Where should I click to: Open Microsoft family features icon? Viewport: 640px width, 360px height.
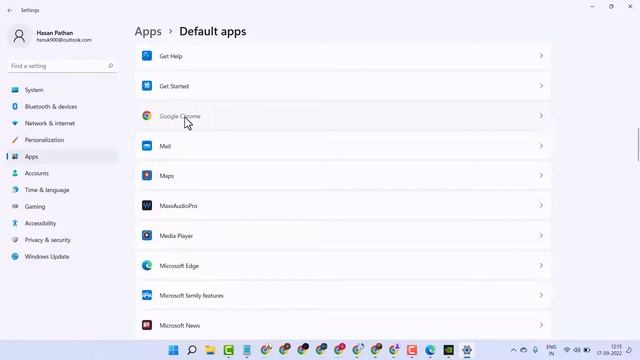[147, 295]
